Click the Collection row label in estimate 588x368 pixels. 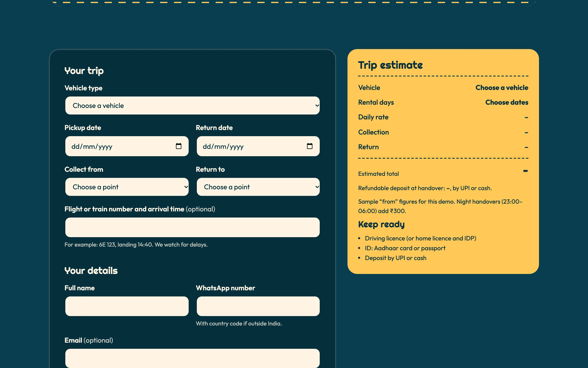pos(373,132)
